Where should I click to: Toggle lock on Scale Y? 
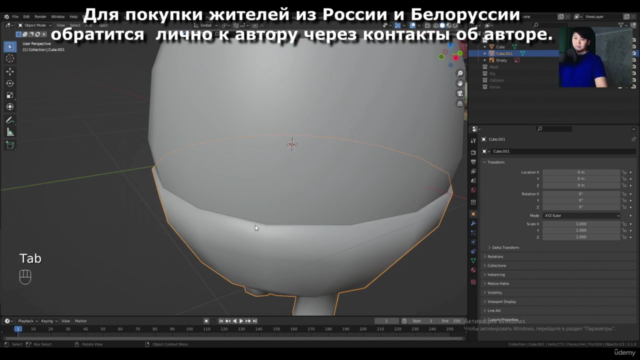pos(624,231)
